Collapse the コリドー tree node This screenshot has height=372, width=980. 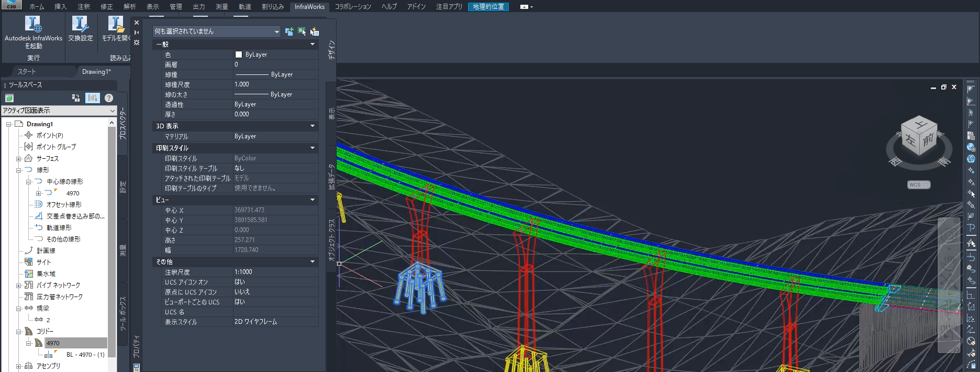[x=18, y=332]
